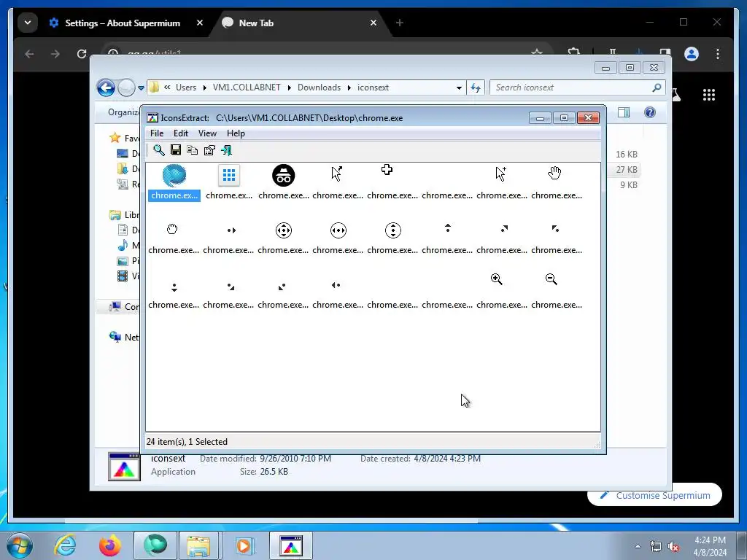Select the blue apps grid icon
Viewport: 747px width, 560px height.
coord(228,175)
